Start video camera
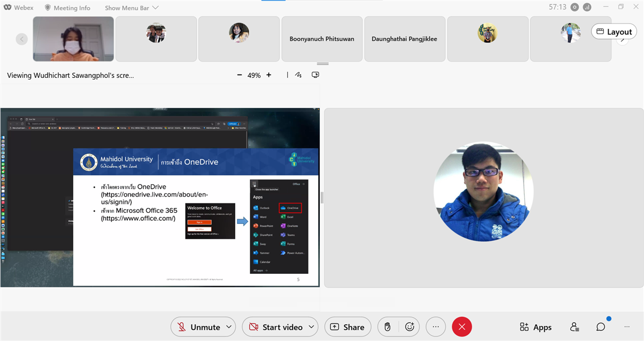644x341 pixels. (275, 327)
